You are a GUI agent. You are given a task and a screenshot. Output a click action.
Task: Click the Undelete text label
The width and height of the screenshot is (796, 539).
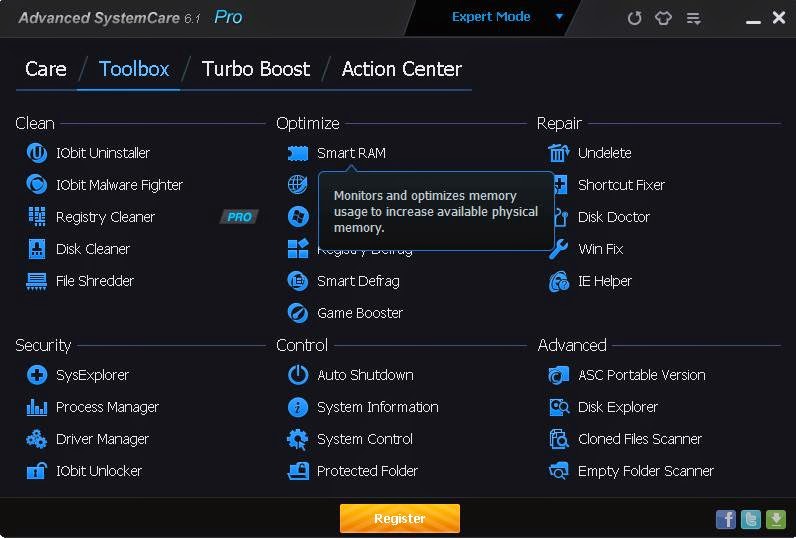tap(605, 153)
